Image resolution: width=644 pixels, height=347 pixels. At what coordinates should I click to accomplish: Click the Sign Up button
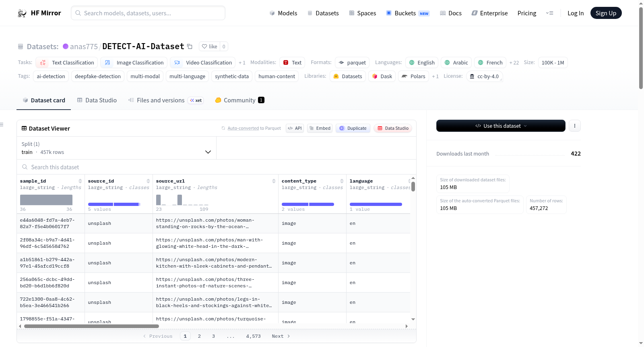(x=606, y=13)
